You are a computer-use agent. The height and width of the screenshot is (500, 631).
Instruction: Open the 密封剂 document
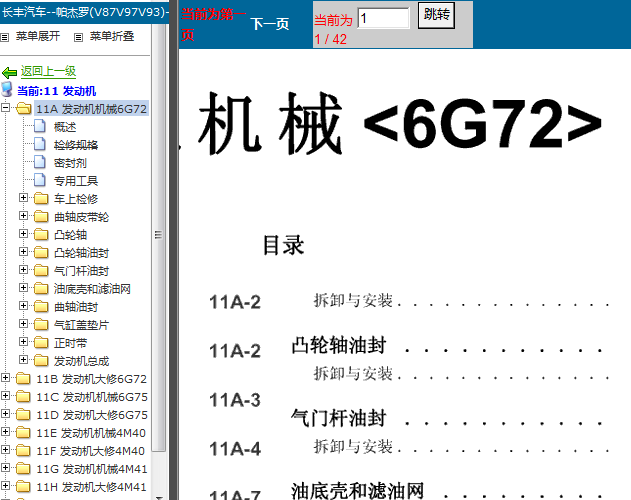(70, 163)
